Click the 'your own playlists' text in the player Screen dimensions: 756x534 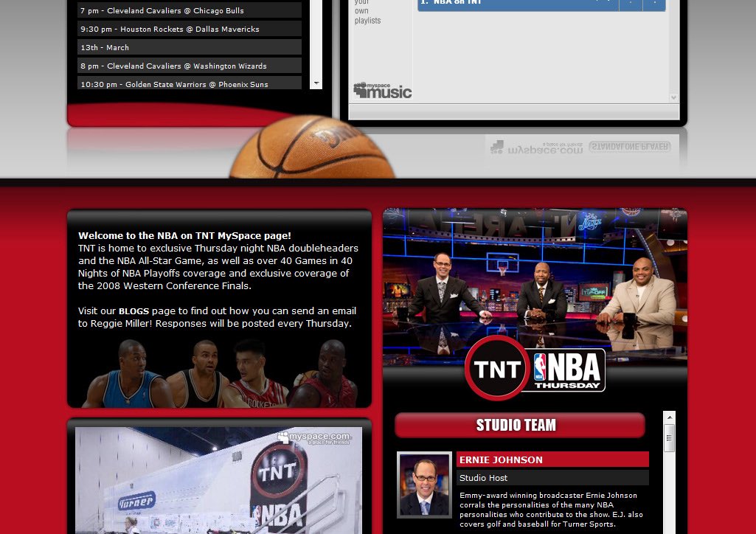(x=367, y=12)
